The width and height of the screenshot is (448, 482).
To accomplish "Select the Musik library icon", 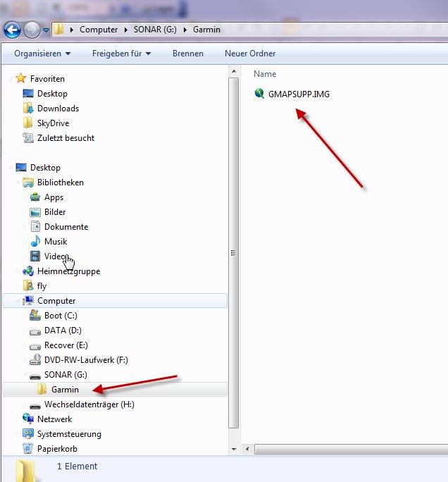I will point(35,242).
